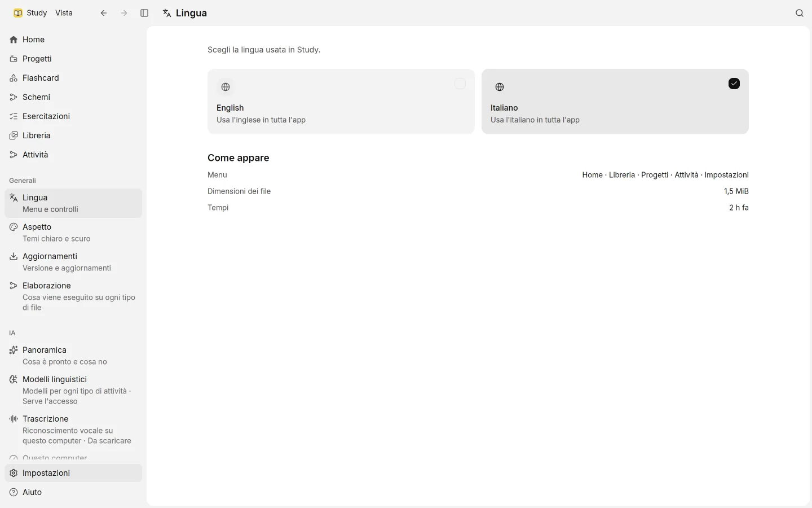
Task: Click the Trascrizione waveform icon
Action: point(14,419)
